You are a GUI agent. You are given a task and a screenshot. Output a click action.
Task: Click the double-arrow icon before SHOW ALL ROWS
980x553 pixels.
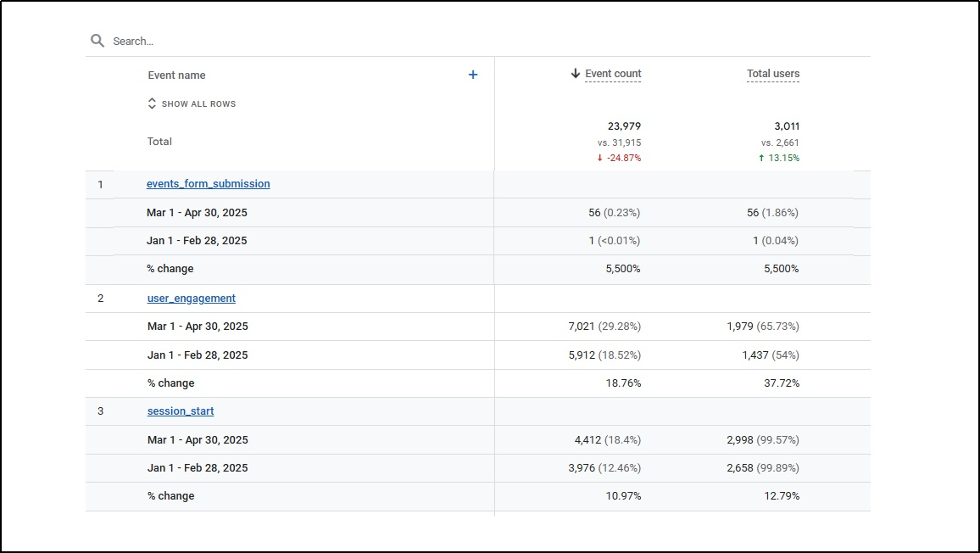click(x=151, y=103)
